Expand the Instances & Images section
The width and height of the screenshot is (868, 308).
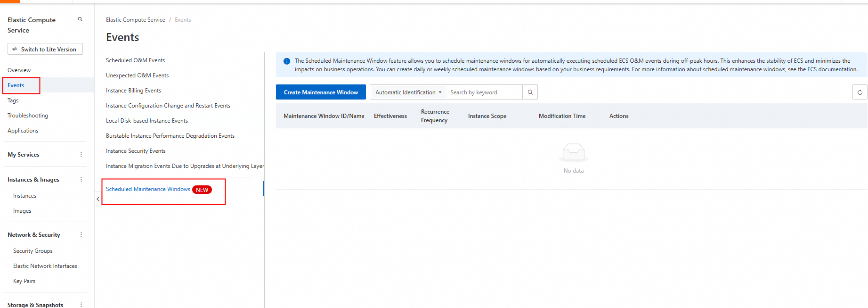tap(33, 180)
